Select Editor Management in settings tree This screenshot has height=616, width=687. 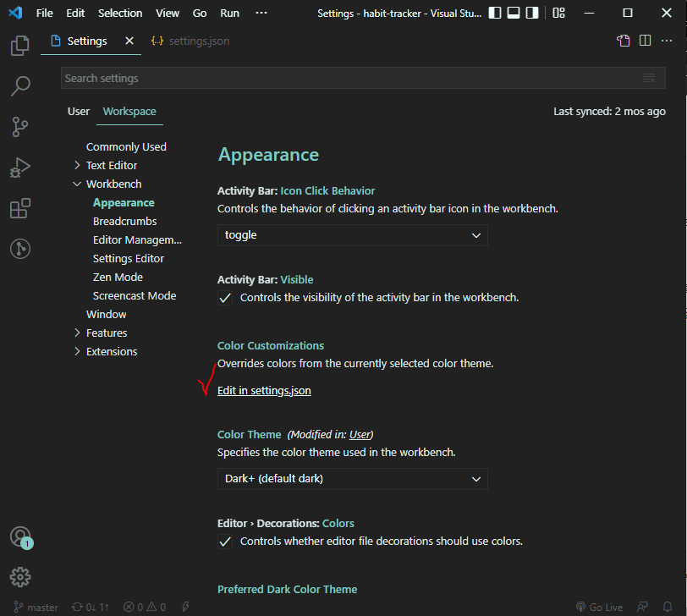pos(137,240)
